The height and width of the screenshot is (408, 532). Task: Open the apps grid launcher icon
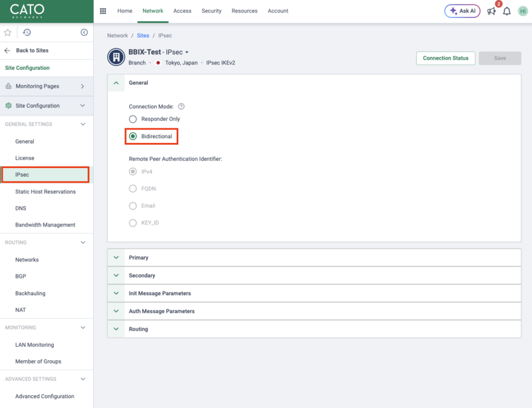click(x=103, y=11)
